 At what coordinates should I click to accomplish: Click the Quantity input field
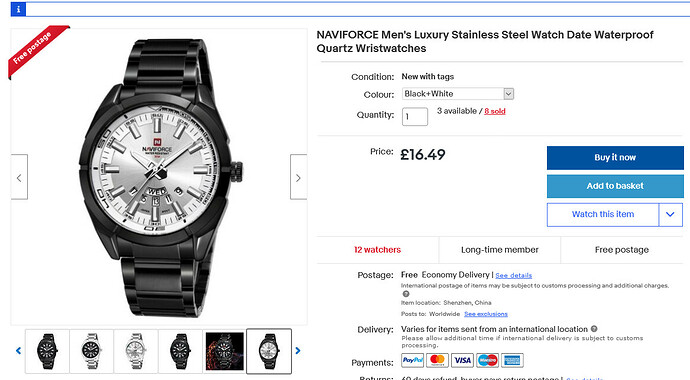[x=415, y=117]
